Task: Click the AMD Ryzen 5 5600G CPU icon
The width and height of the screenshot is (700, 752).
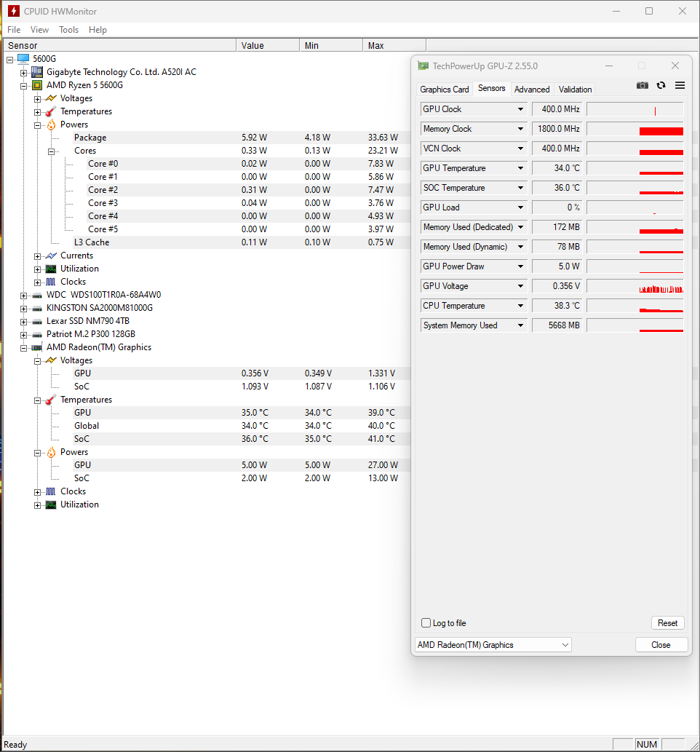Action: tap(37, 85)
